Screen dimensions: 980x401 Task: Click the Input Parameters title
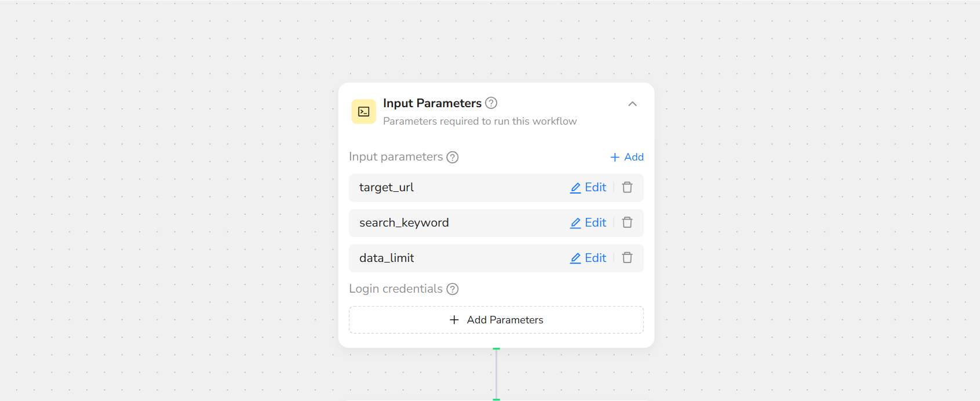point(432,103)
